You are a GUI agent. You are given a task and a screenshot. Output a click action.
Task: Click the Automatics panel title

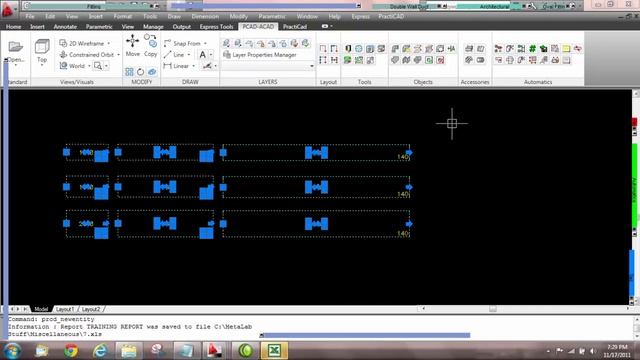(538, 82)
